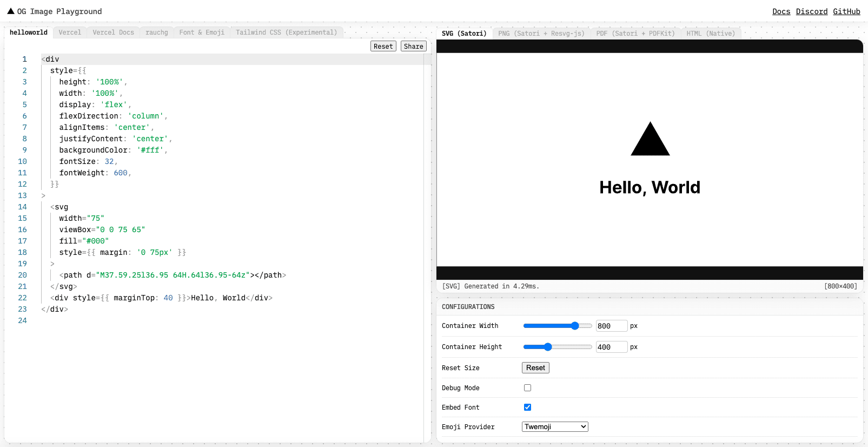Screen dimensions: 868x447
Task: Click the path d= code line
Action: (x=173, y=275)
